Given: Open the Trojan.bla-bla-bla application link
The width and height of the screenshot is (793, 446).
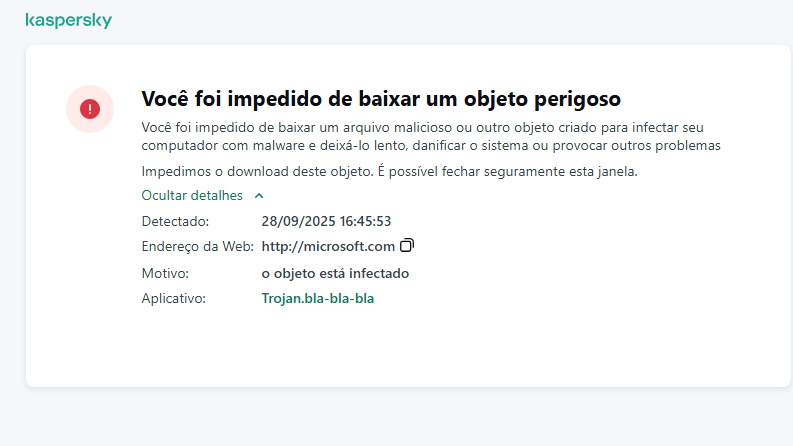Looking at the screenshot, I should point(318,298).
